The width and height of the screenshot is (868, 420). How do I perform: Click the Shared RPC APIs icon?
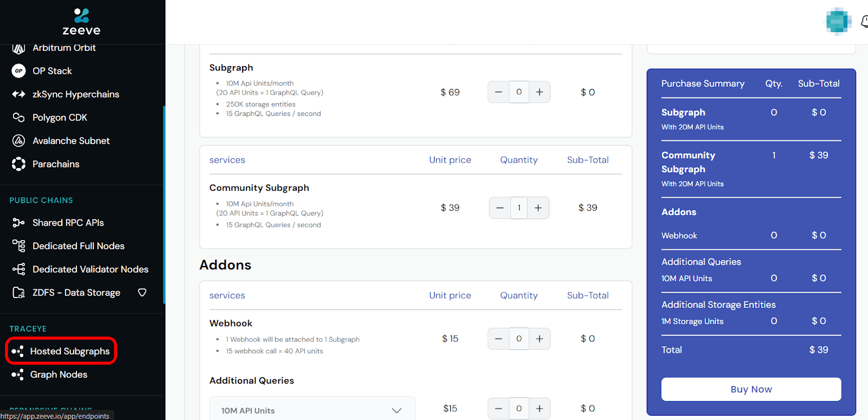click(x=18, y=223)
